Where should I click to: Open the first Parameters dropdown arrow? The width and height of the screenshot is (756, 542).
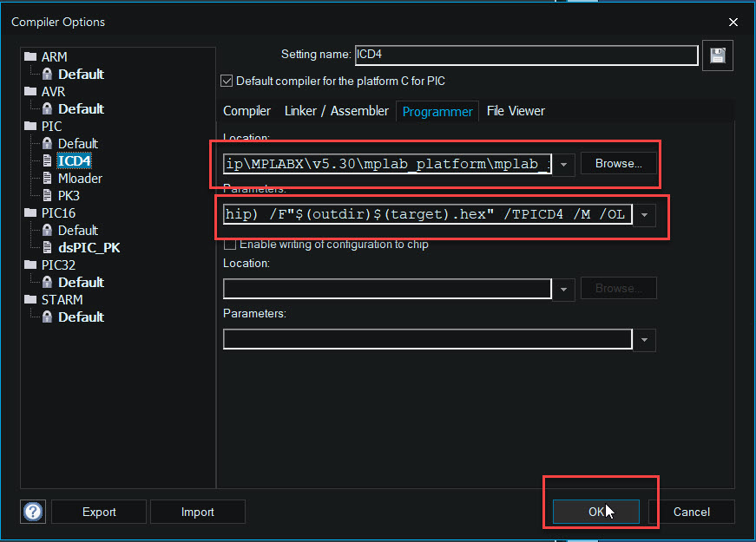point(644,214)
